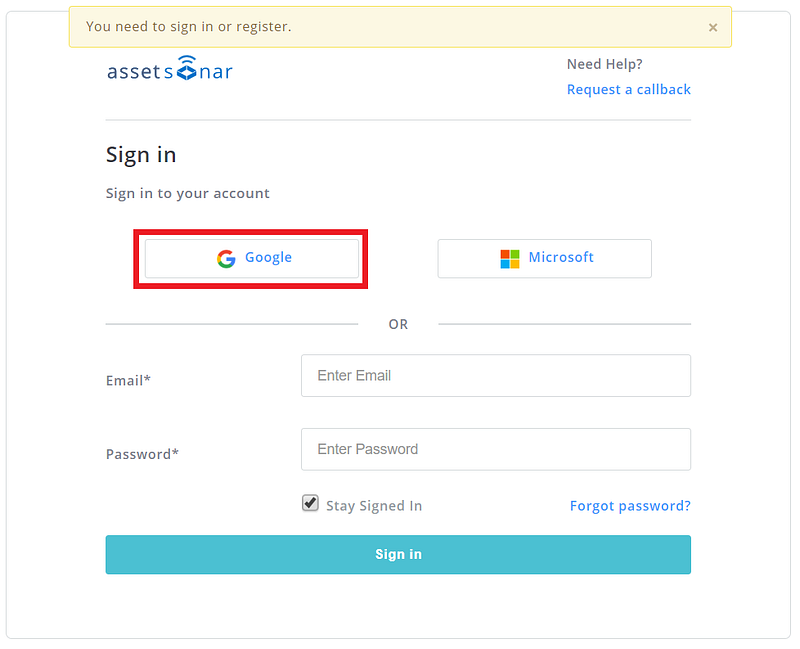Click the Email* field label
Screen dimensions: 800x649
point(128,381)
